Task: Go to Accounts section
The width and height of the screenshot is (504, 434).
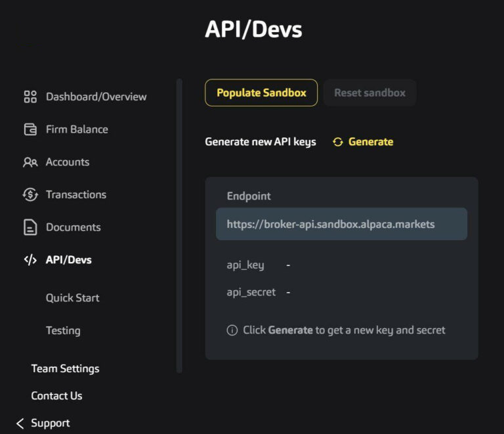Action: pyautogui.click(x=68, y=162)
